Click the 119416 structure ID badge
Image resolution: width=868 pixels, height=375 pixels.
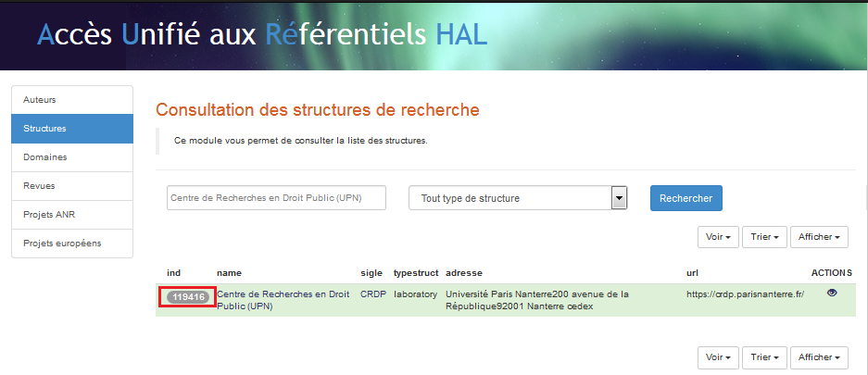click(188, 297)
